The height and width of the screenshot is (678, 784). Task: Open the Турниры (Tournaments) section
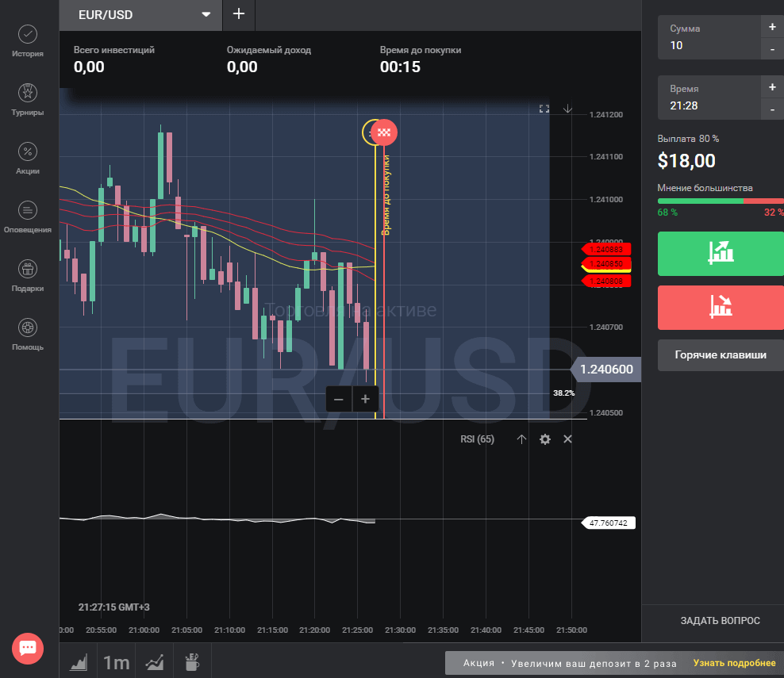[28, 100]
